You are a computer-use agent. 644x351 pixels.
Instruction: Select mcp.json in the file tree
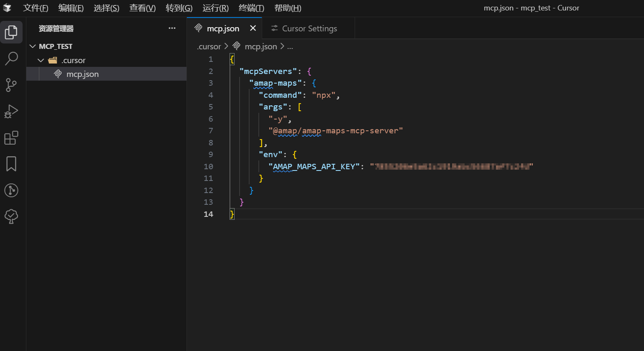pyautogui.click(x=106, y=74)
